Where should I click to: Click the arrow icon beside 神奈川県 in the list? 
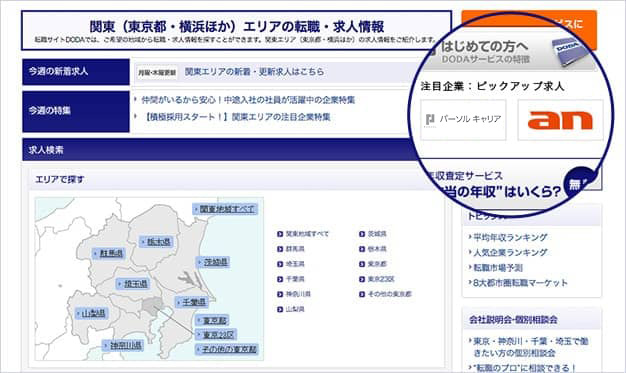click(280, 294)
